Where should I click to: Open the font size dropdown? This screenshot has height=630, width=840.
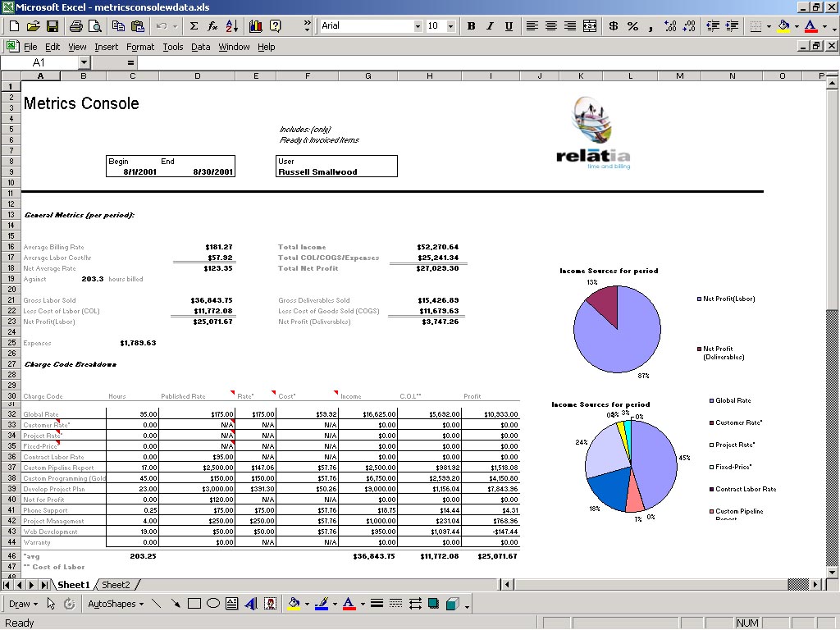tap(450, 25)
